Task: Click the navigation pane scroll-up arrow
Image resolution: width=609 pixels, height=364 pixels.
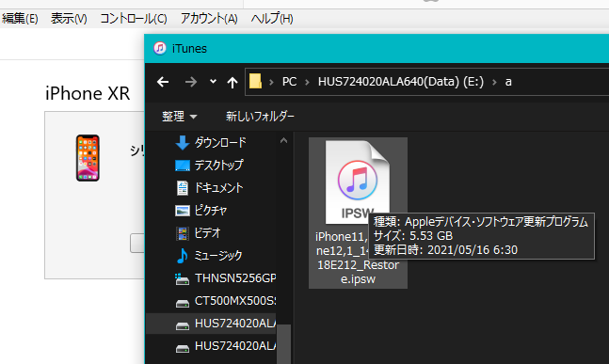Action: pos(283,140)
